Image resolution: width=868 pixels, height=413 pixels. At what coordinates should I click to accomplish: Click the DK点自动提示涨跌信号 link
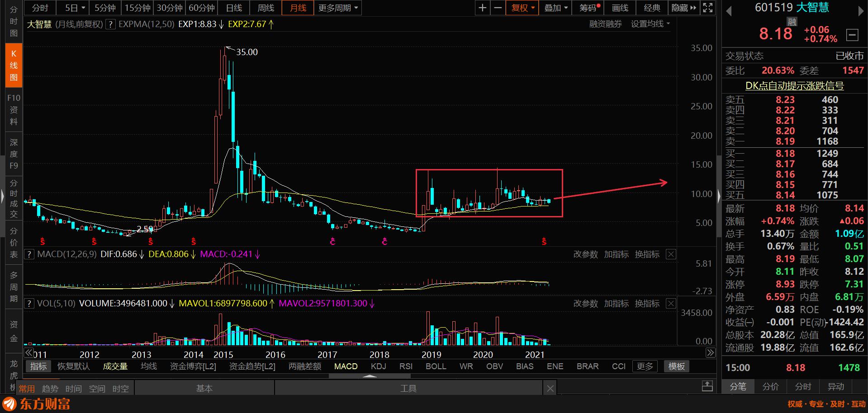pyautogui.click(x=795, y=86)
